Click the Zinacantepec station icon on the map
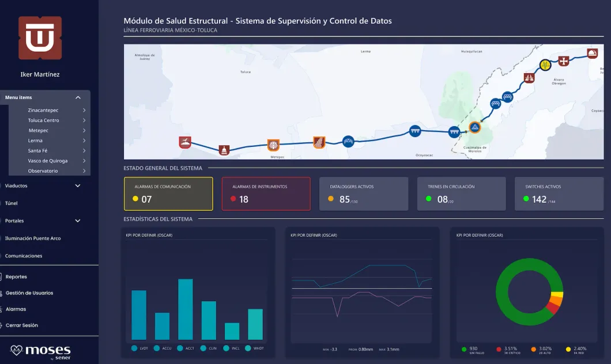 (x=184, y=142)
